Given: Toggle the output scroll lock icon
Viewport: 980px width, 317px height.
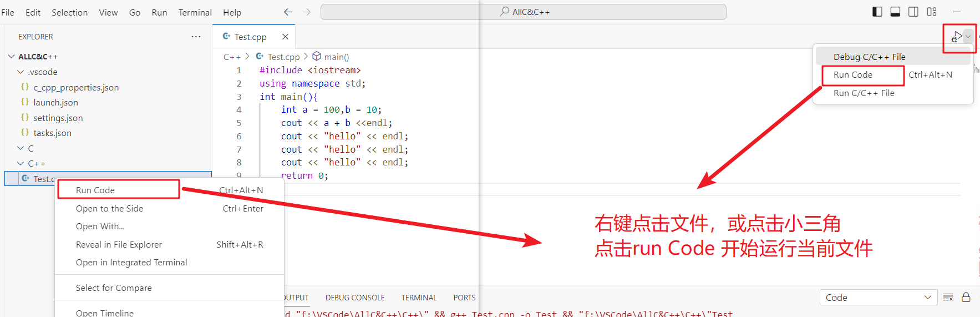Looking at the screenshot, I should point(966,298).
